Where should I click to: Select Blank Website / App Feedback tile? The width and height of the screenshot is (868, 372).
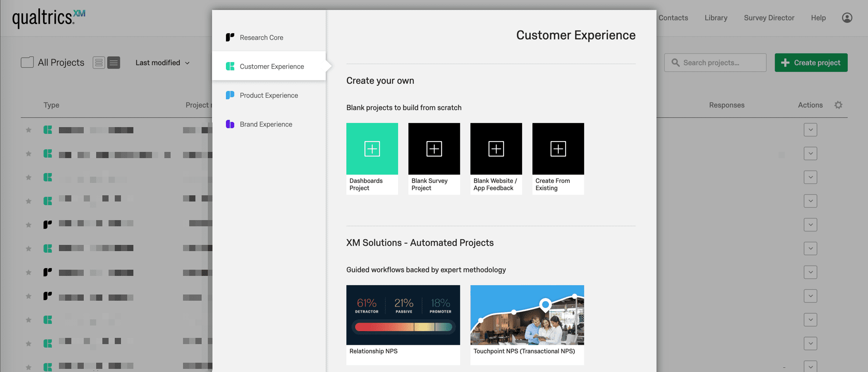[x=496, y=159]
